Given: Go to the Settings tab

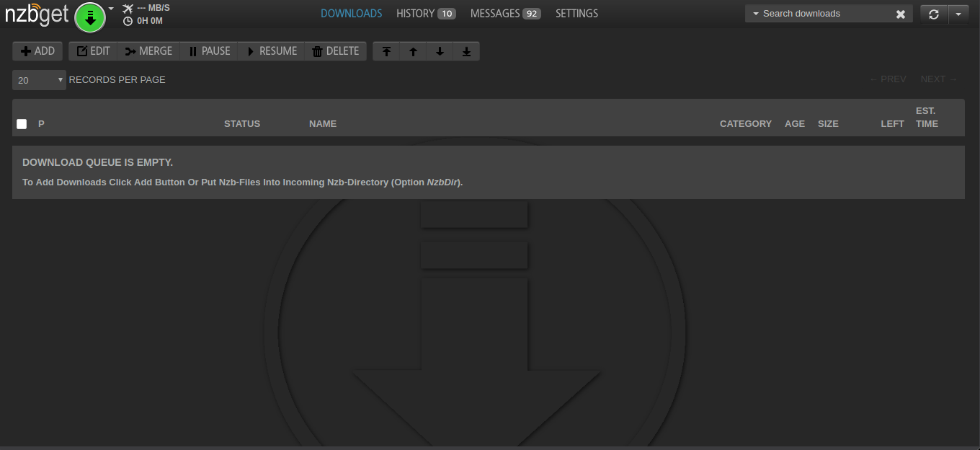Looking at the screenshot, I should point(576,14).
